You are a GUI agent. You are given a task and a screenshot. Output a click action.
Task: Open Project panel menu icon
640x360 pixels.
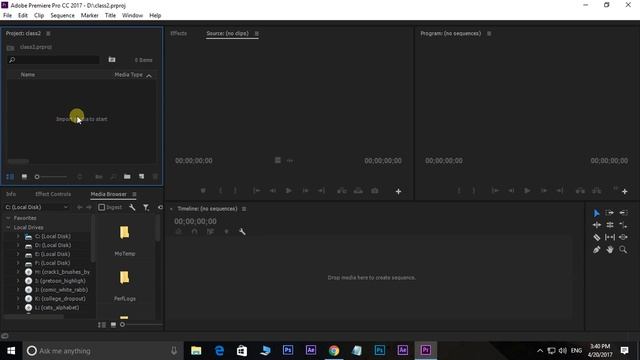coord(48,33)
